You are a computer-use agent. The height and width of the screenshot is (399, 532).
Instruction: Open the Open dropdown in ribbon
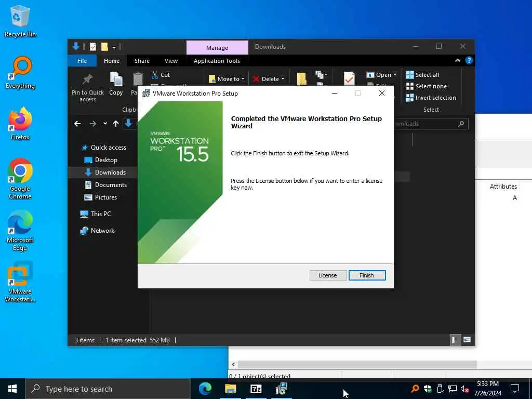381,75
